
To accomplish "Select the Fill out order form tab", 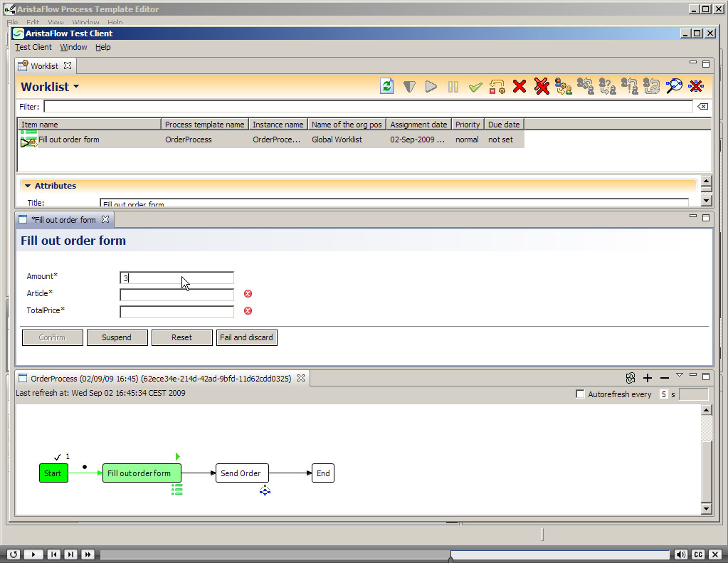I will pos(63,220).
